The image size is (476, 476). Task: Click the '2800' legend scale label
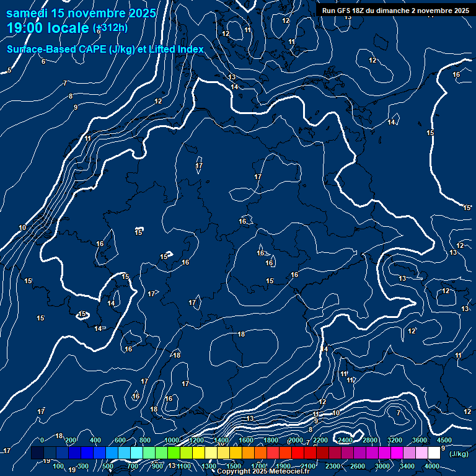coord(370,440)
